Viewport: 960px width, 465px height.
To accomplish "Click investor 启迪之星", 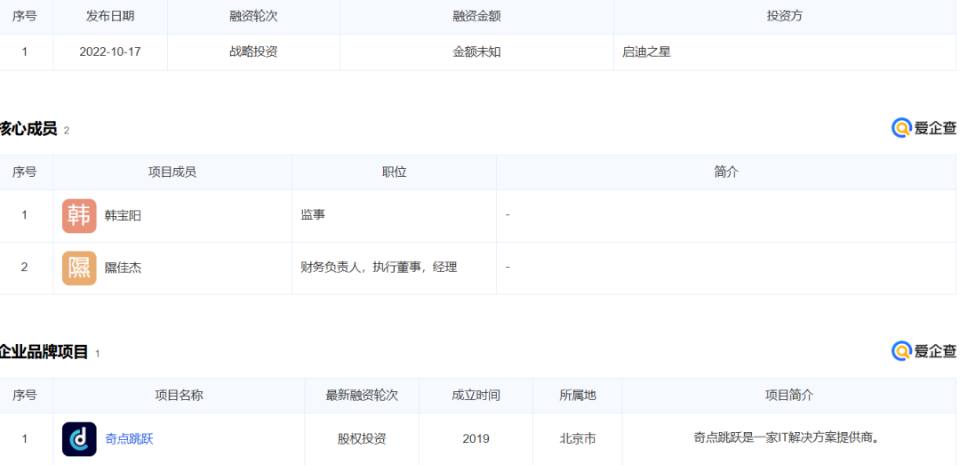I will point(647,52).
